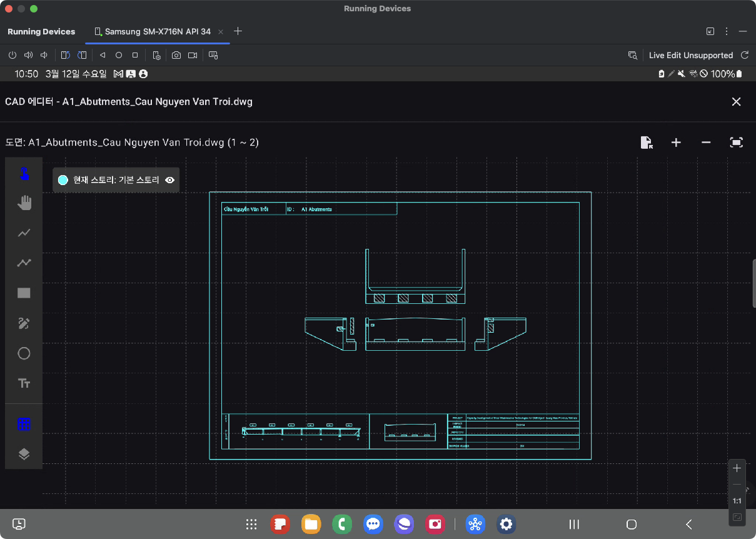Add a new device with plus
This screenshot has height=539, width=756.
pyautogui.click(x=238, y=31)
